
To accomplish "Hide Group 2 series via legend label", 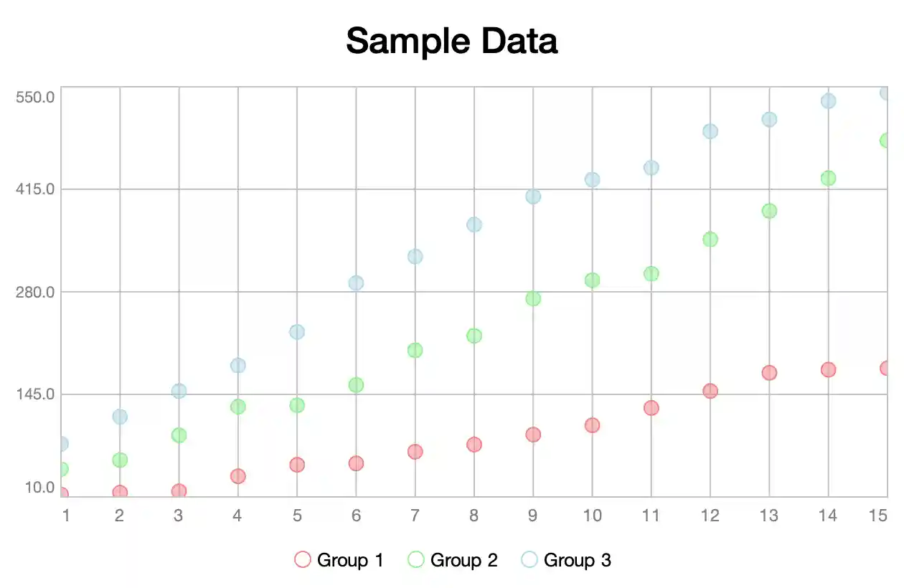I will tap(463, 560).
